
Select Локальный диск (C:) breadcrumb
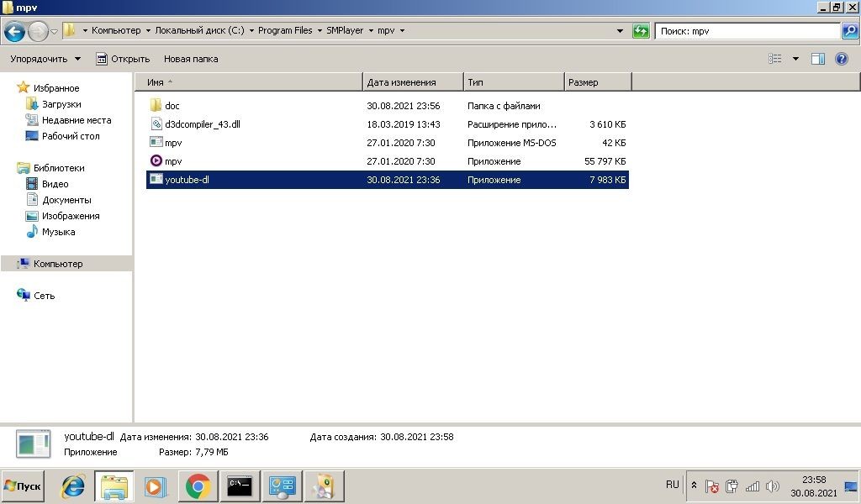tap(199, 31)
